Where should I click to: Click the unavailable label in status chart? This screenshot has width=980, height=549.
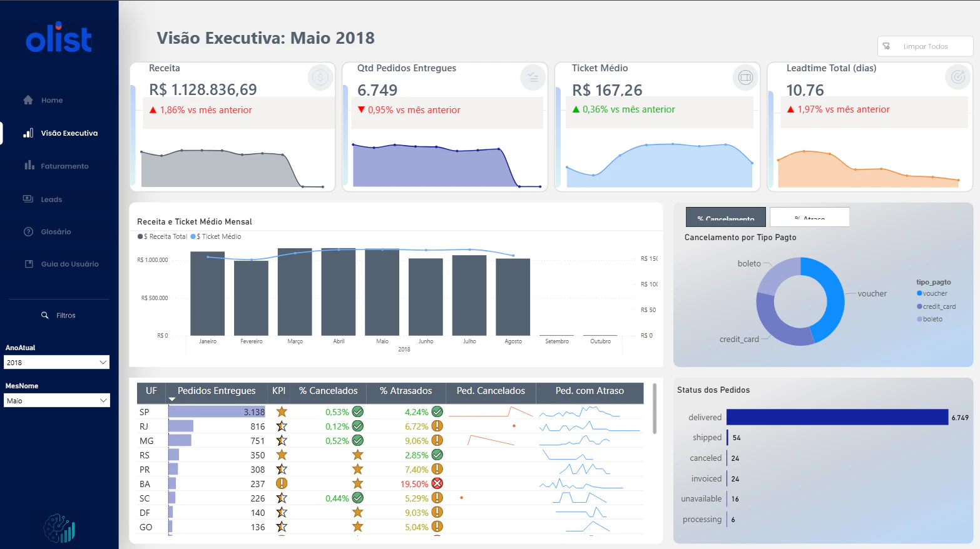702,499
